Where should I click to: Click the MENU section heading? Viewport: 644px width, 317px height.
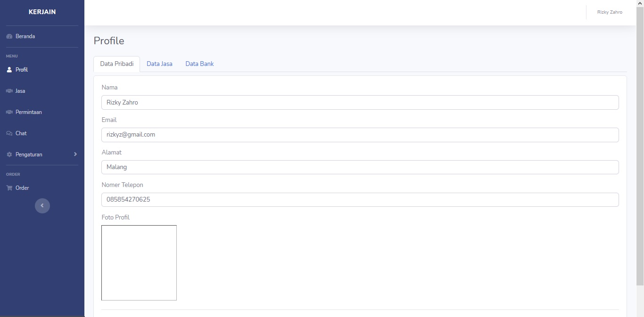pos(12,57)
